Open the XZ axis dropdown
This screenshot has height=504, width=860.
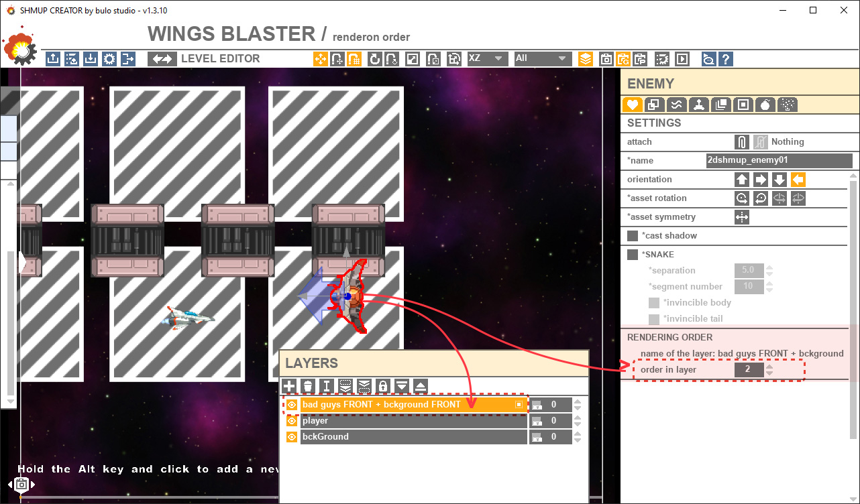(487, 58)
